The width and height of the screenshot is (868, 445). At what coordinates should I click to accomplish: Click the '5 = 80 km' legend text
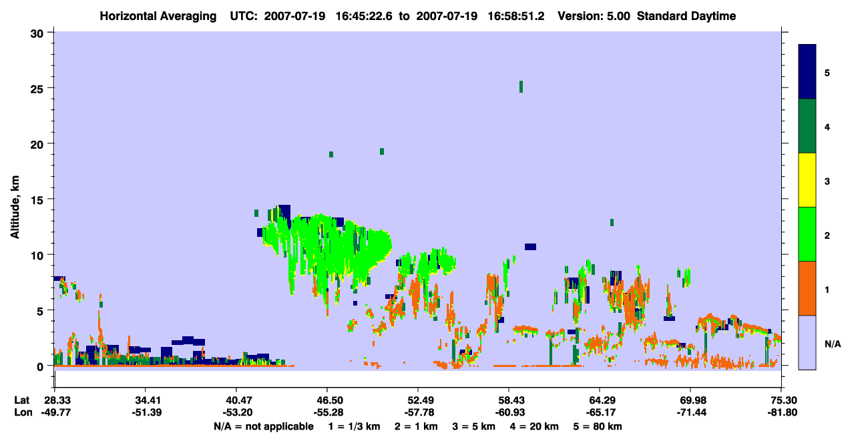599,426
